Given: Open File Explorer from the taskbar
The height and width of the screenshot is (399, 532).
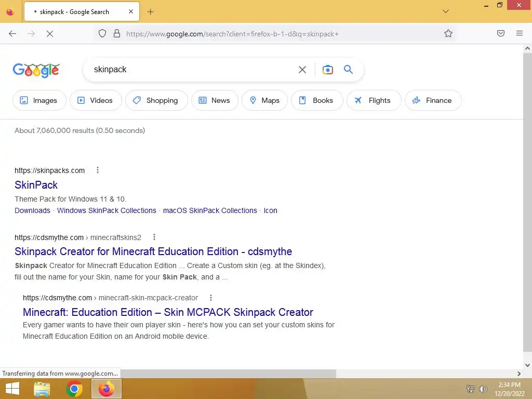Looking at the screenshot, I should tap(42, 389).
